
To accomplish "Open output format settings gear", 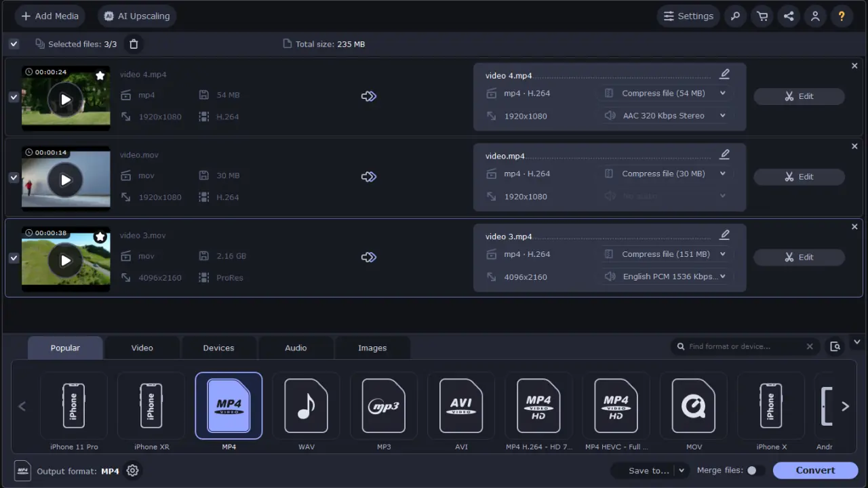I will pyautogui.click(x=133, y=470).
